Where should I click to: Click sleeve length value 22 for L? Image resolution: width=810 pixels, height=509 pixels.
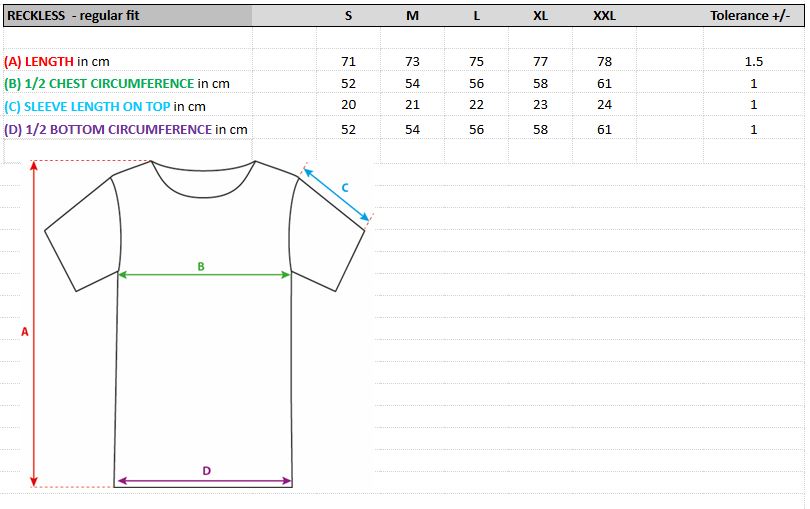(x=476, y=105)
